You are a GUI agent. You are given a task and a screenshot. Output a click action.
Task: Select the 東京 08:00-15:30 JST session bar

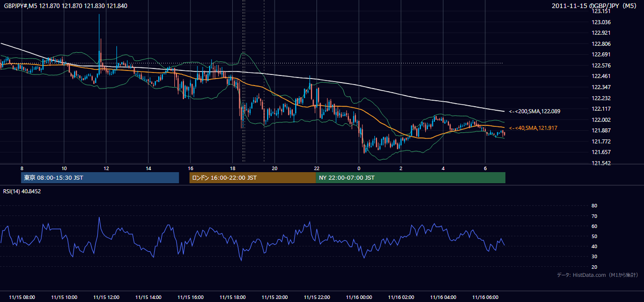100,178
